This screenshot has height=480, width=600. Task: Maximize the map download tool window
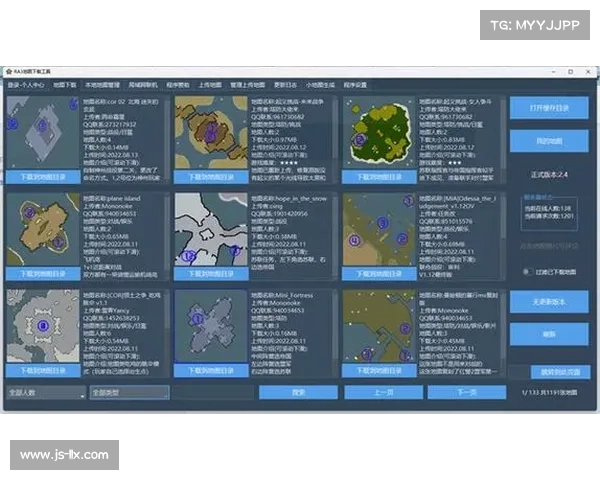coord(571,72)
